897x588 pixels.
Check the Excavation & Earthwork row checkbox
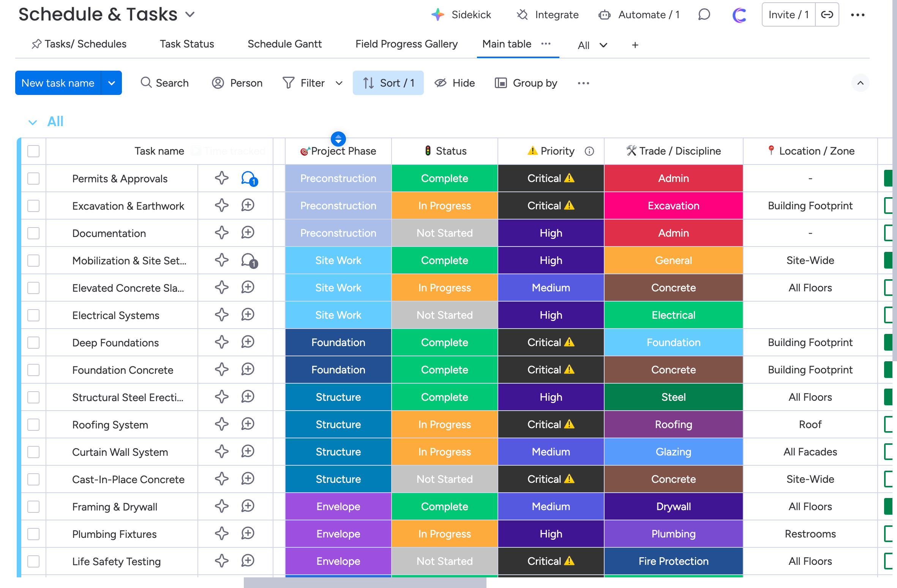coord(33,206)
